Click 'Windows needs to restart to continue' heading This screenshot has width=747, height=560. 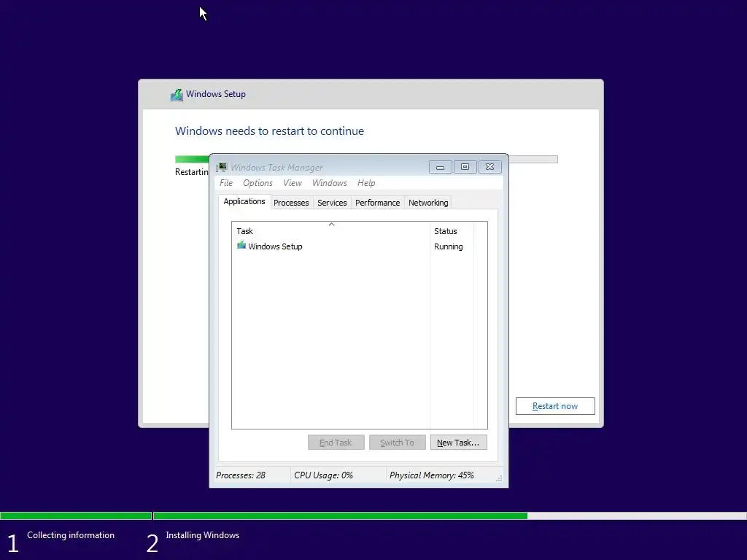(x=269, y=131)
